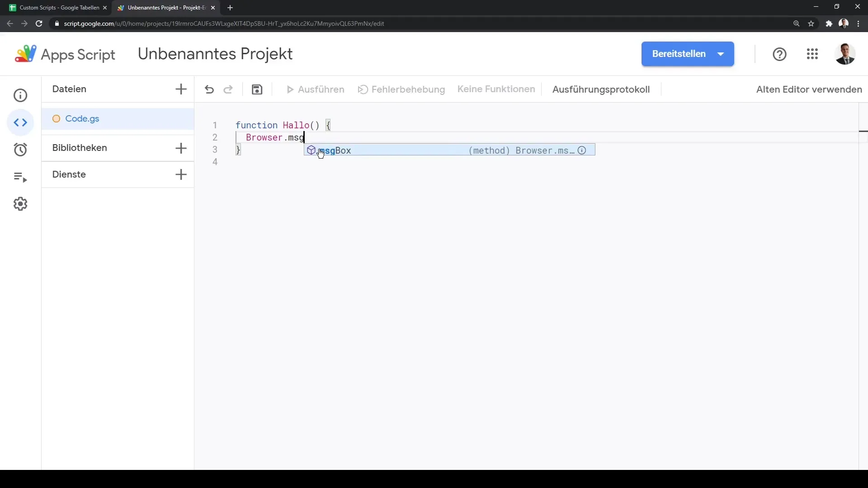The width and height of the screenshot is (868, 488).
Task: Bookmark this page with star icon
Action: (x=811, y=23)
